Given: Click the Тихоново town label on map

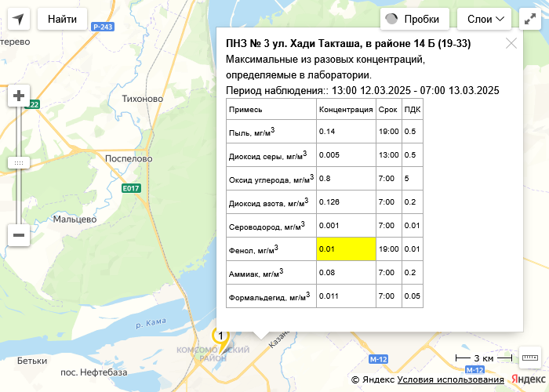Looking at the screenshot, I should click(143, 99).
